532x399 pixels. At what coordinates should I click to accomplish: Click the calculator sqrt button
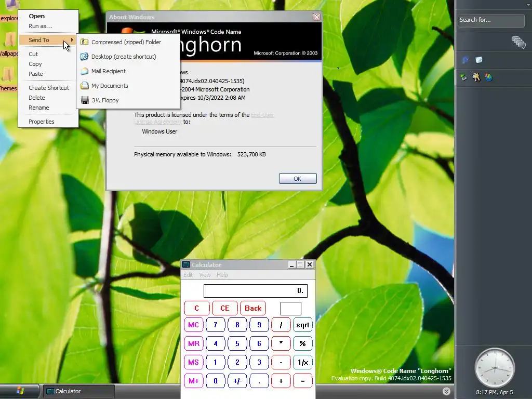303,325
